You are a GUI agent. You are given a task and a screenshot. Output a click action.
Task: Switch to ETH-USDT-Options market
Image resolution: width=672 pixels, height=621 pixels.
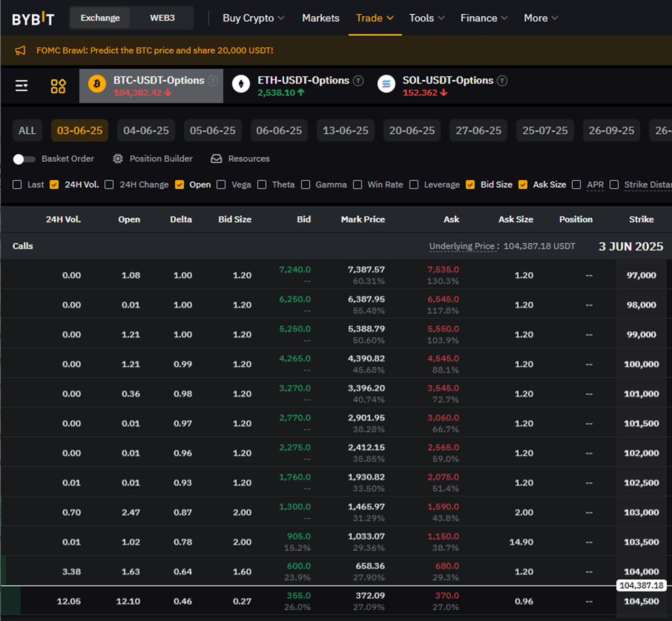(x=299, y=85)
